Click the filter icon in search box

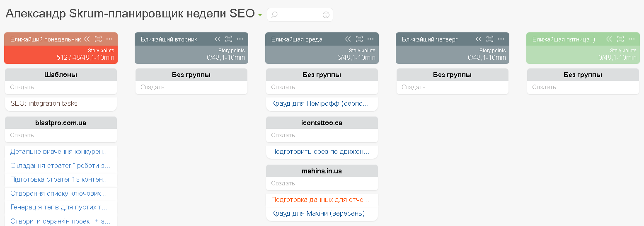(x=326, y=15)
